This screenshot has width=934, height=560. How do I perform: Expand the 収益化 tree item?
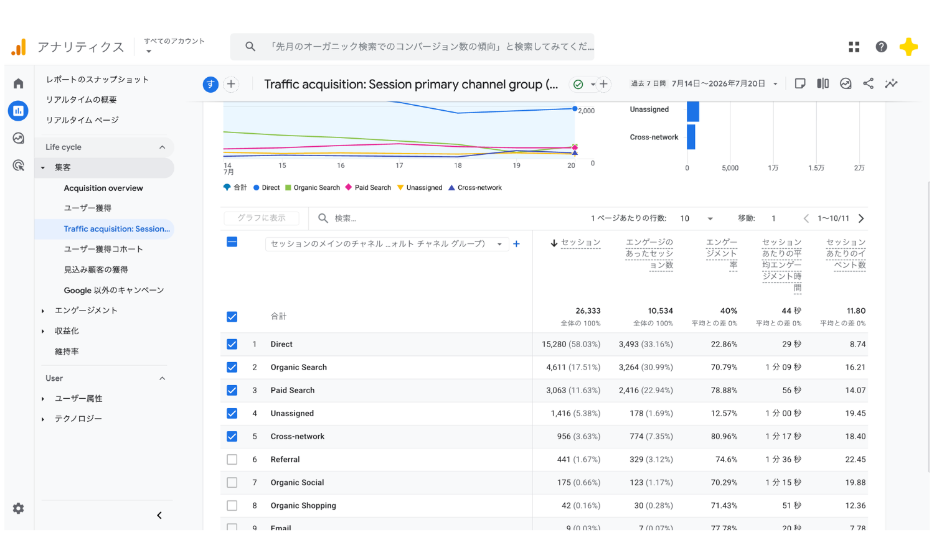coord(43,331)
